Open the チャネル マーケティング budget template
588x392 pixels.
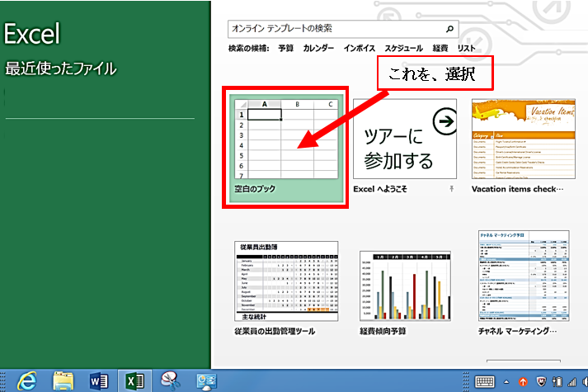(x=524, y=276)
